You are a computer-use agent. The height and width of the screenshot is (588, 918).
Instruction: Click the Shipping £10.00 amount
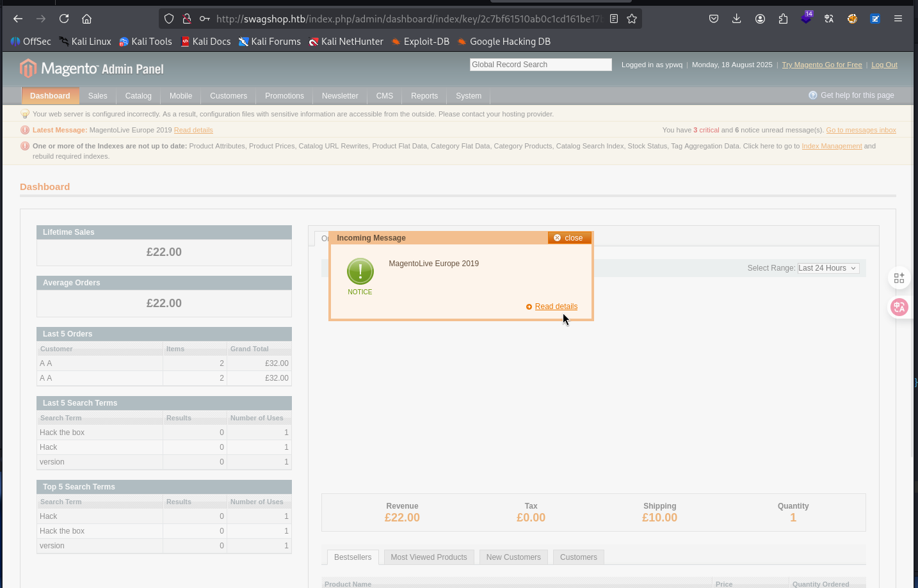coord(659,518)
